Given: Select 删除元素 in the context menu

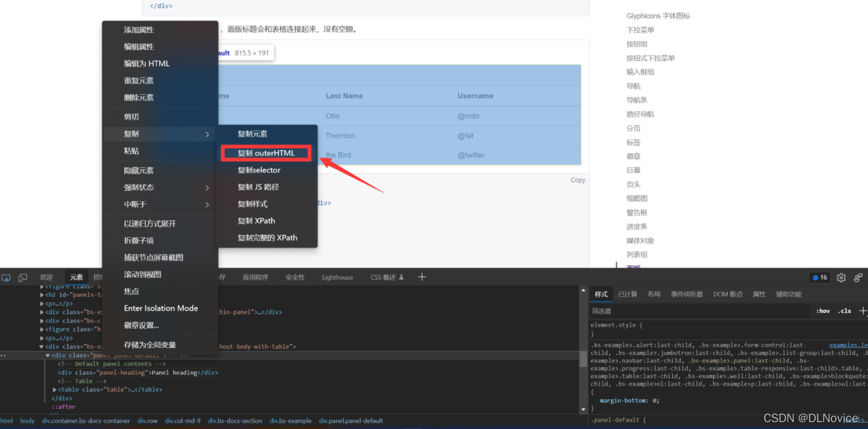Looking at the screenshot, I should pos(139,98).
